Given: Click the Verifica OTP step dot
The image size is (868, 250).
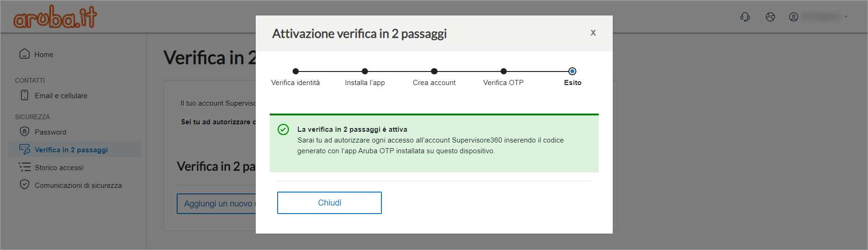Looking at the screenshot, I should pyautogui.click(x=503, y=71).
